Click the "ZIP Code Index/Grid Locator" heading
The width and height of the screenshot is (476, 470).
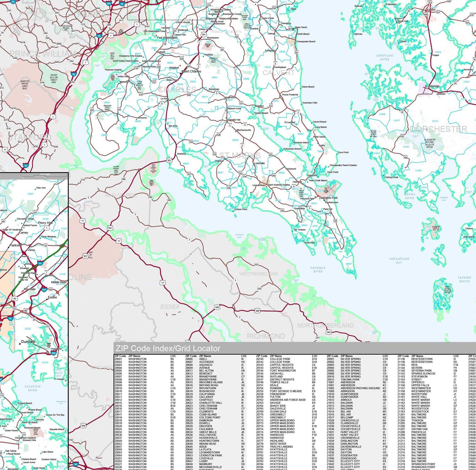[168, 348]
